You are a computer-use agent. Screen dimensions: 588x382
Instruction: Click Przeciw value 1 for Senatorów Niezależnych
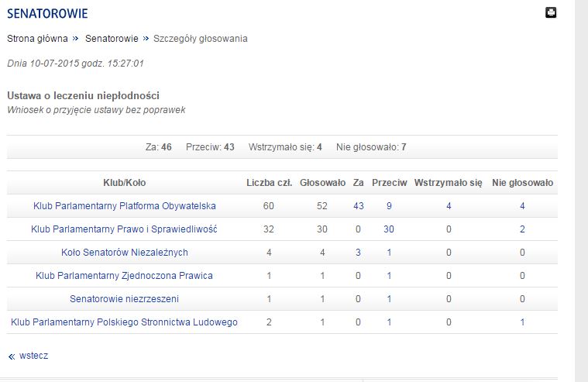389,253
